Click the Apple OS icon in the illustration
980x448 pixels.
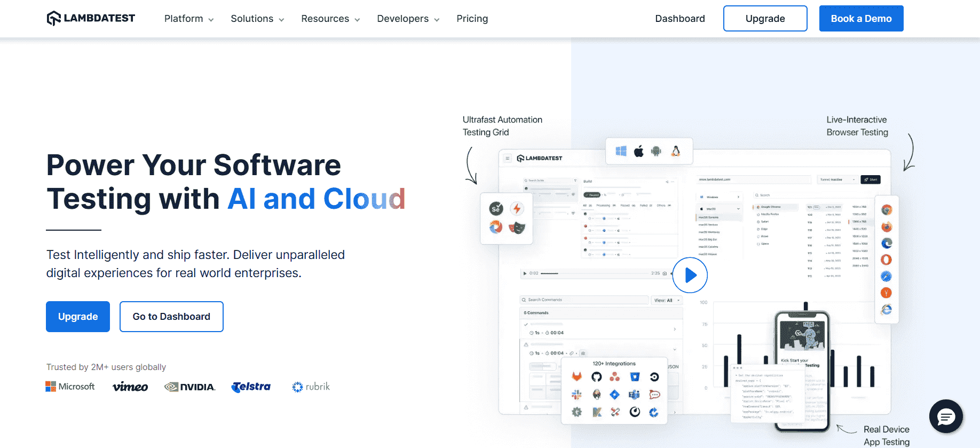pos(638,151)
